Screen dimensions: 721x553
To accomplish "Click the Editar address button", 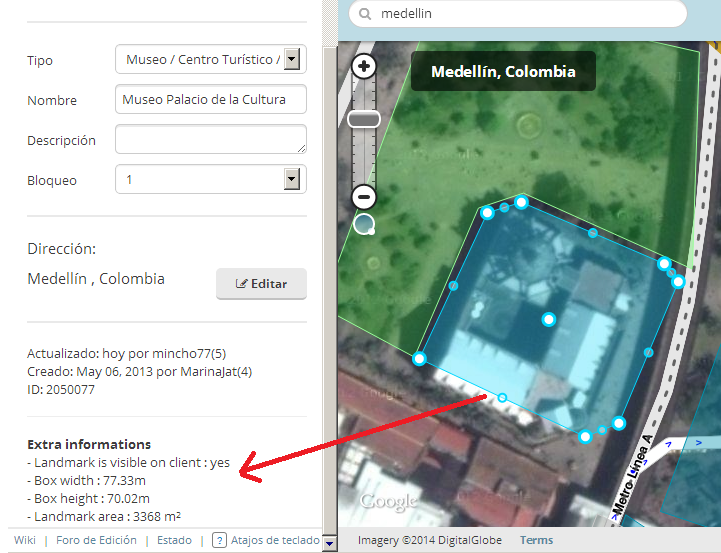I will coord(261,284).
